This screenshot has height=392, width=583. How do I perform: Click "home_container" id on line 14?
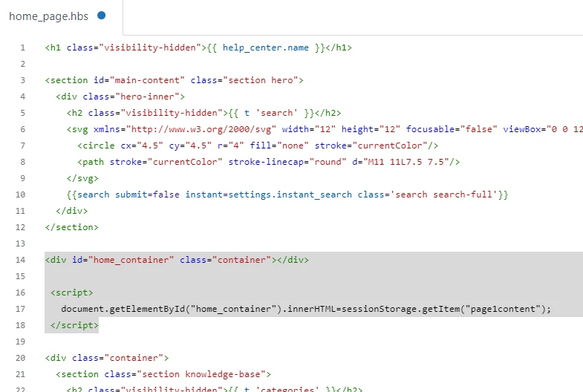point(131,260)
